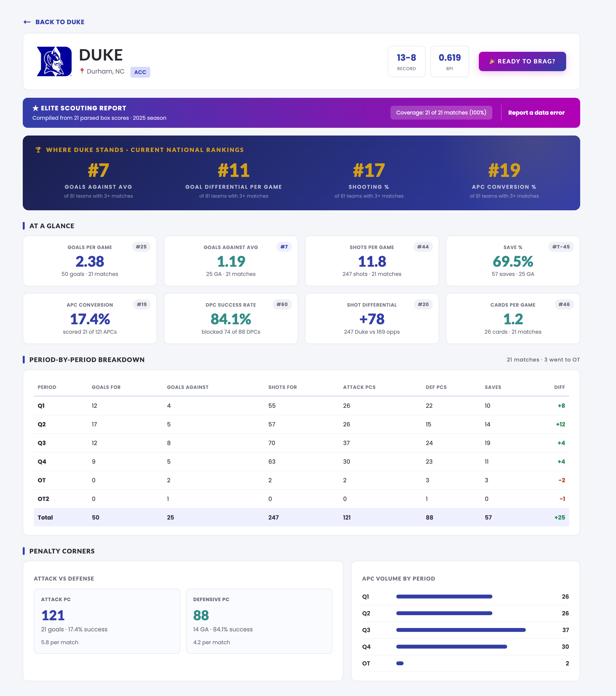Click the trophy icon in rankings banner
Screen dimensions: 616x696
click(38, 150)
